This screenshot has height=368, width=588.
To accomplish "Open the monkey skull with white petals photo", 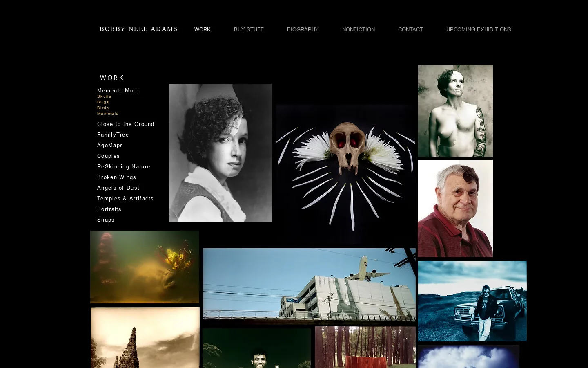I will (x=345, y=174).
